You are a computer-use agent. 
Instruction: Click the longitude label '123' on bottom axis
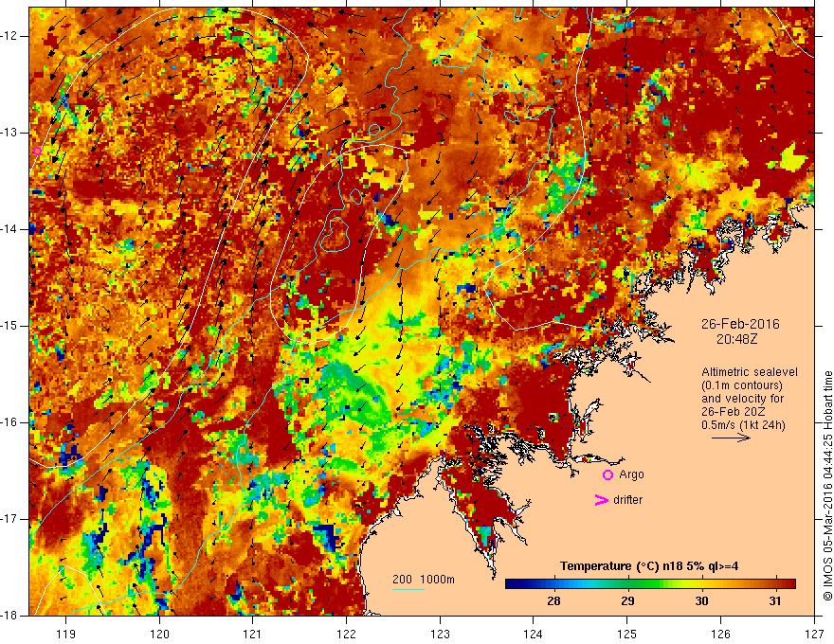coord(440,634)
